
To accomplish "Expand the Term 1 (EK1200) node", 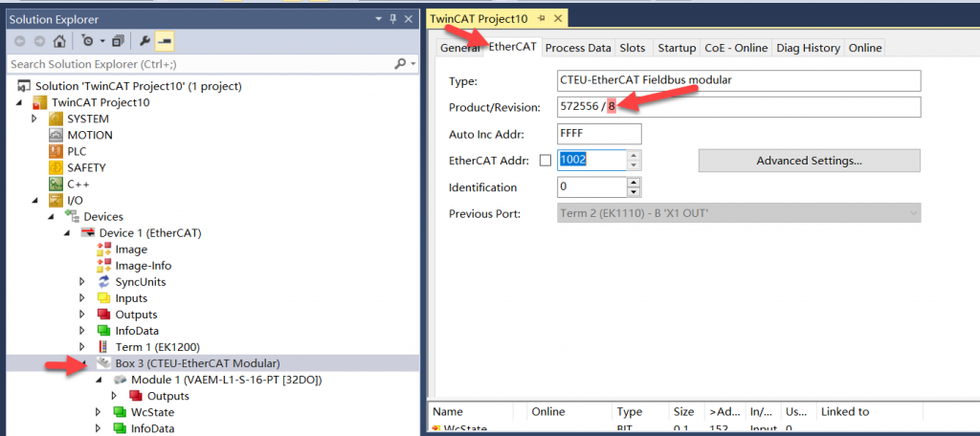I will (x=82, y=347).
